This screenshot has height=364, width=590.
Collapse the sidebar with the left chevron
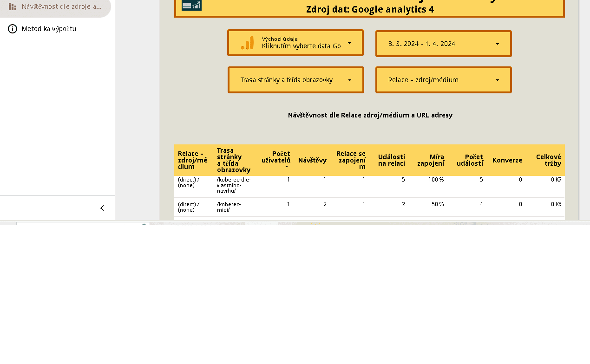tap(102, 208)
